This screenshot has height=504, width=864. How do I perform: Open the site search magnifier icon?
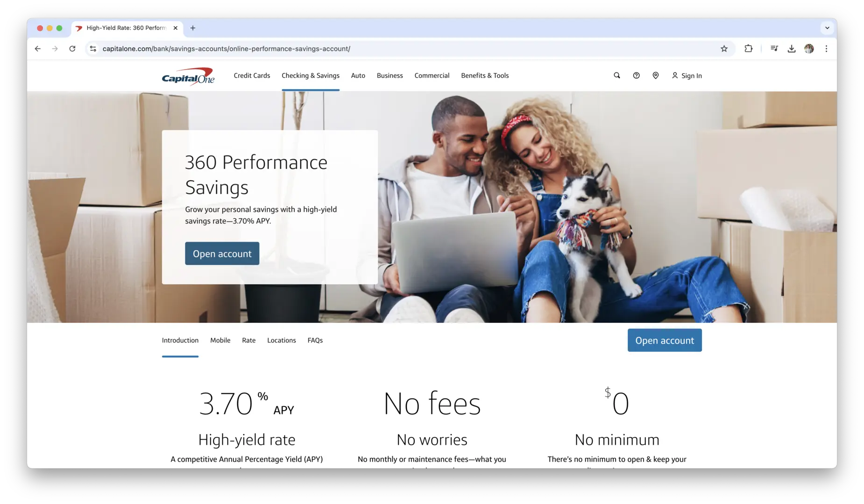tap(616, 76)
